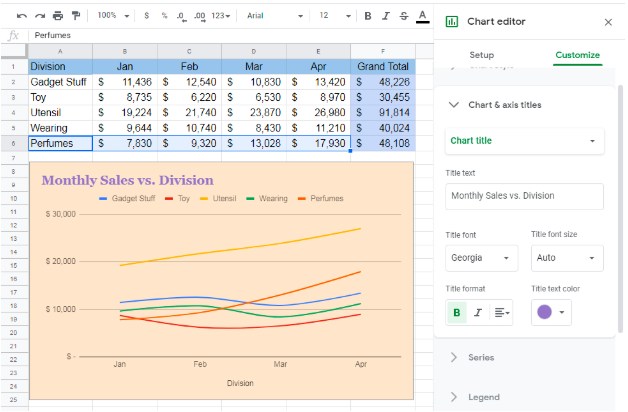This screenshot has height=412, width=628.
Task: Click the Chart editor icon
Action: [452, 22]
